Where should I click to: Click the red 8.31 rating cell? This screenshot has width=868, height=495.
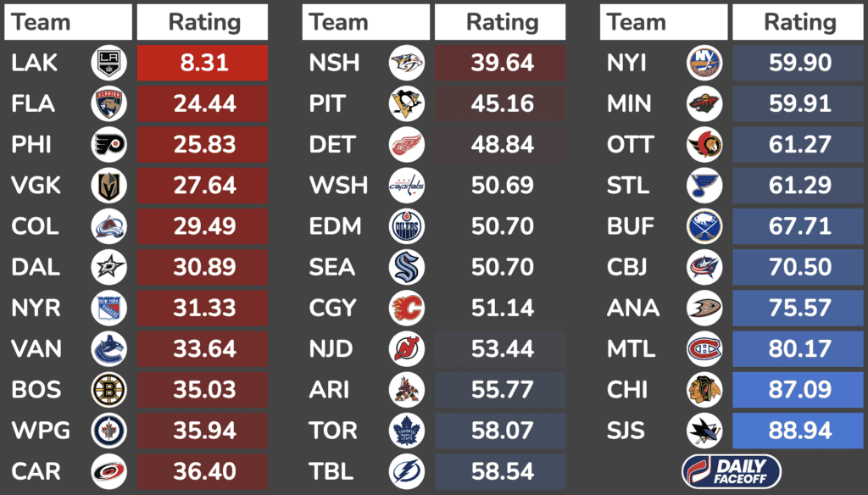[203, 64]
